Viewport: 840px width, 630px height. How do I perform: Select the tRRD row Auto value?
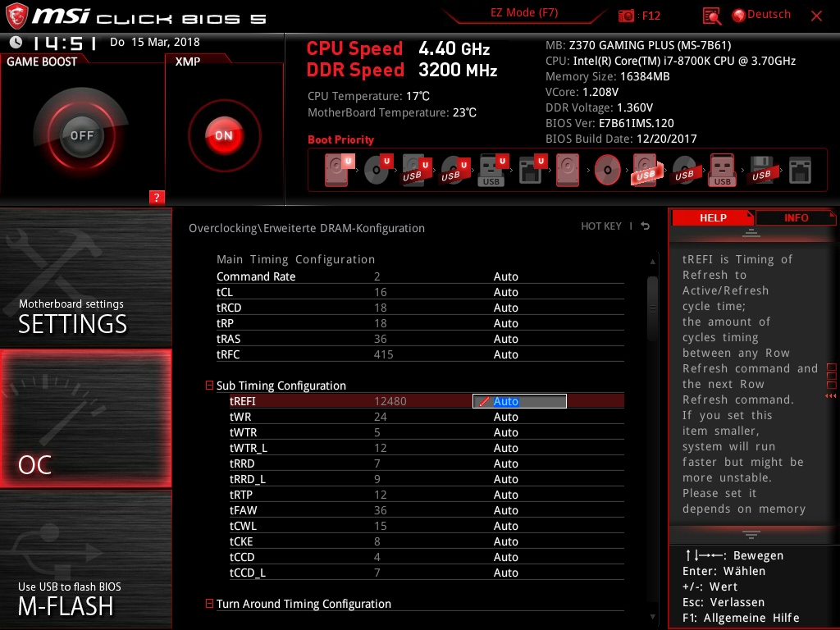[x=505, y=463]
